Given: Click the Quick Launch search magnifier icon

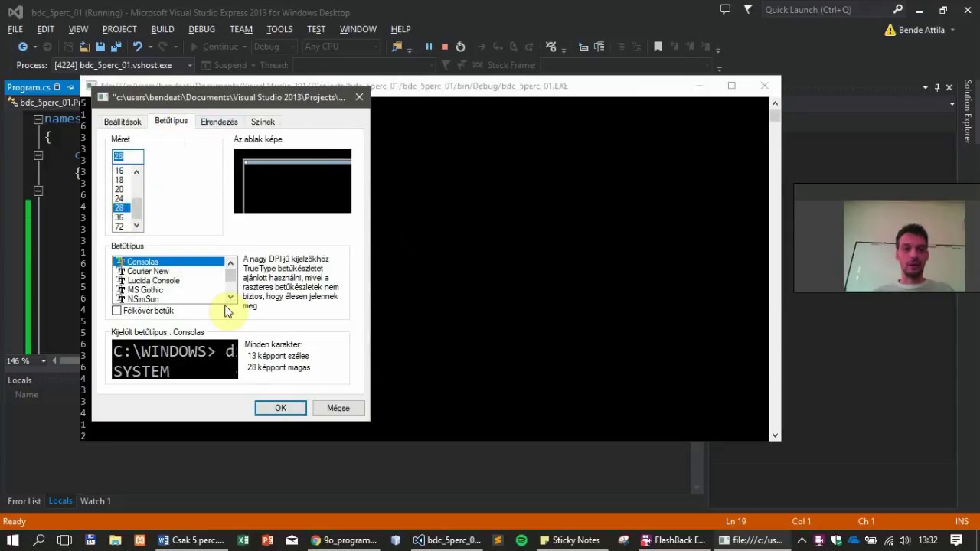Looking at the screenshot, I should pos(898,10).
